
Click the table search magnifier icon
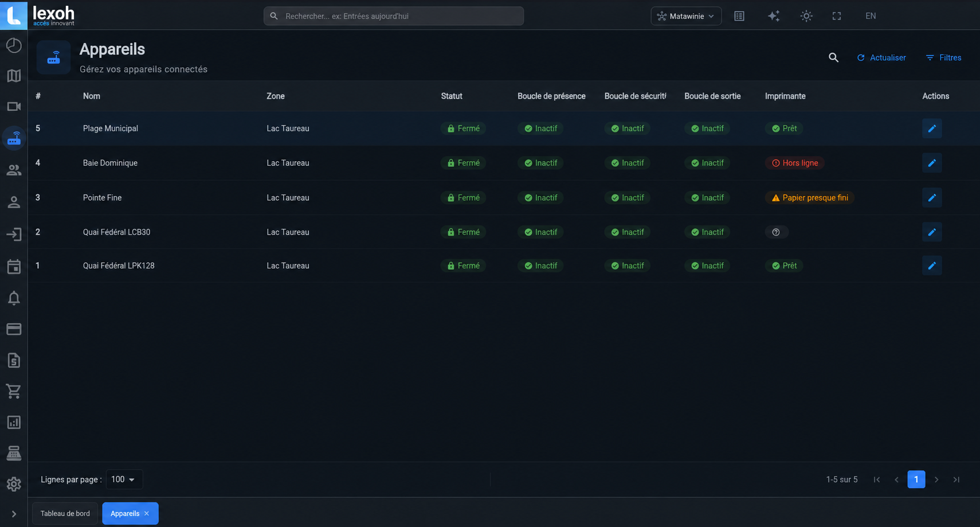click(x=834, y=57)
